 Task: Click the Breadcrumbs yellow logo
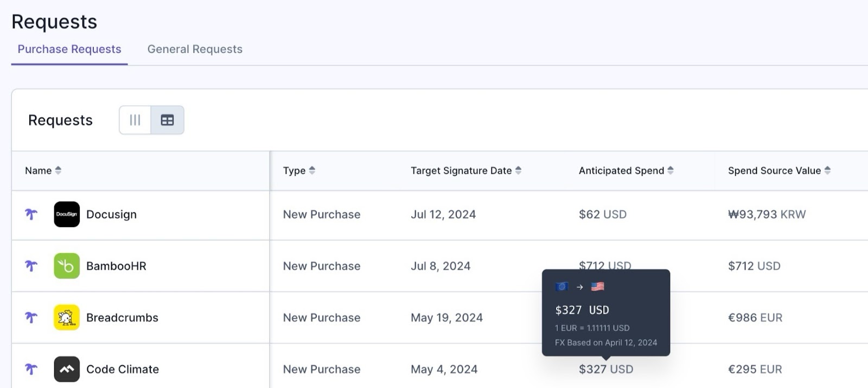67,318
